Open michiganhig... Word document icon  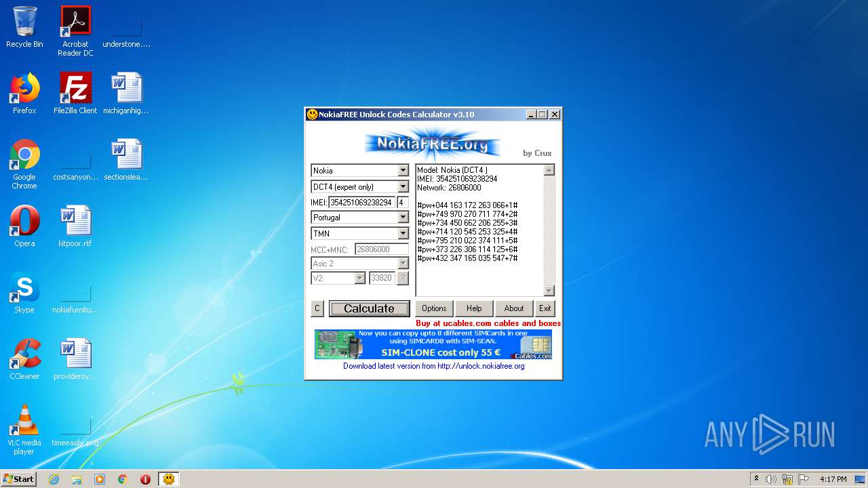click(x=126, y=94)
